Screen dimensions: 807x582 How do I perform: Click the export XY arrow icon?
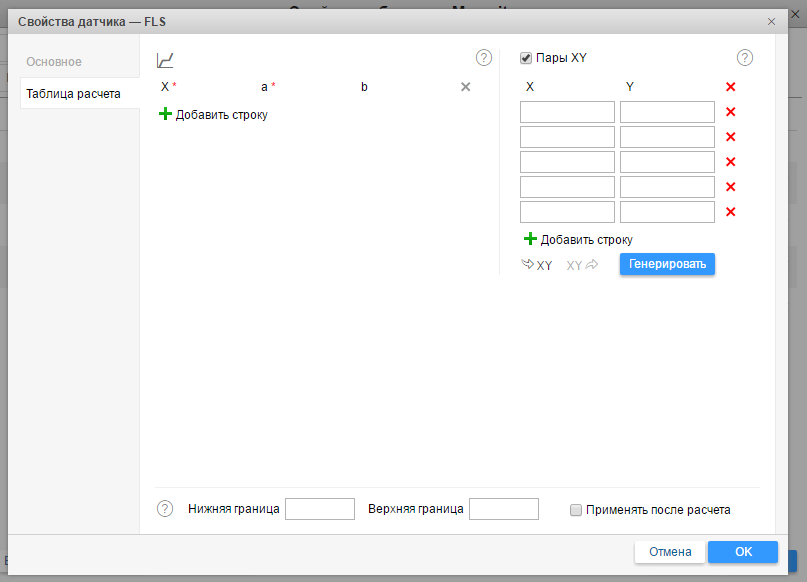(x=582, y=265)
